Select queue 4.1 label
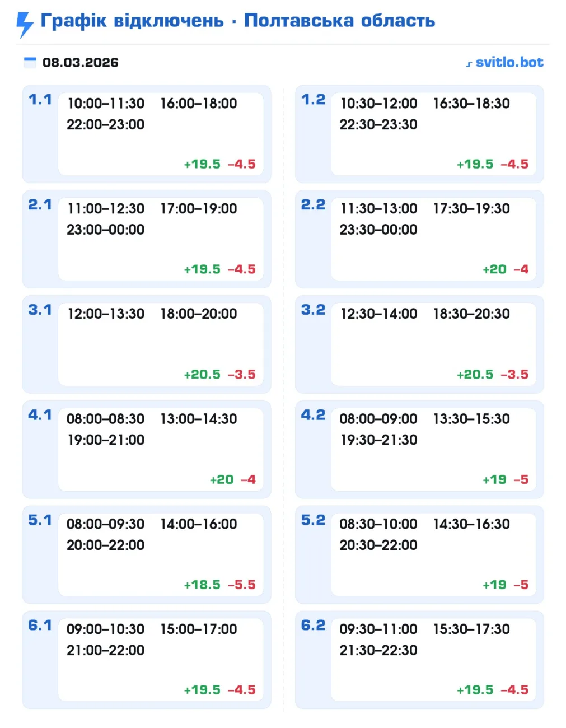The width and height of the screenshot is (566, 728). click(x=40, y=415)
